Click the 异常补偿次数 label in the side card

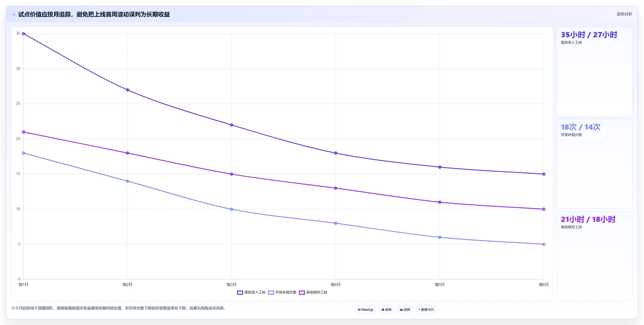click(x=571, y=135)
